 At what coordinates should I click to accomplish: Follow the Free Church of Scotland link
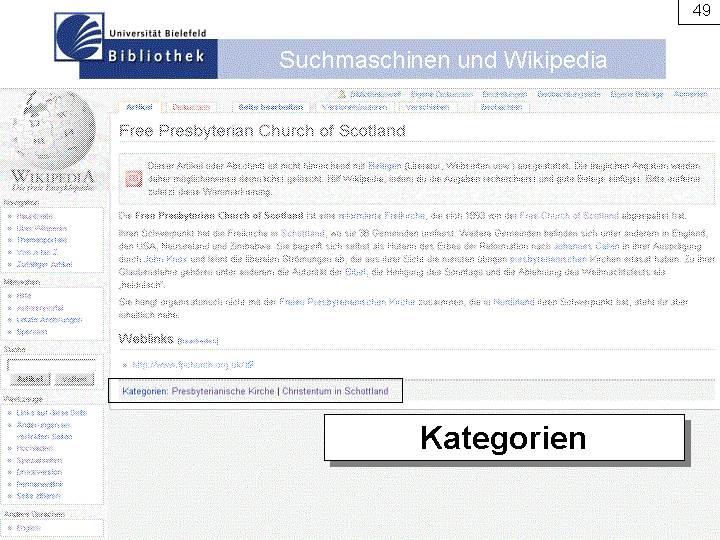click(569, 215)
